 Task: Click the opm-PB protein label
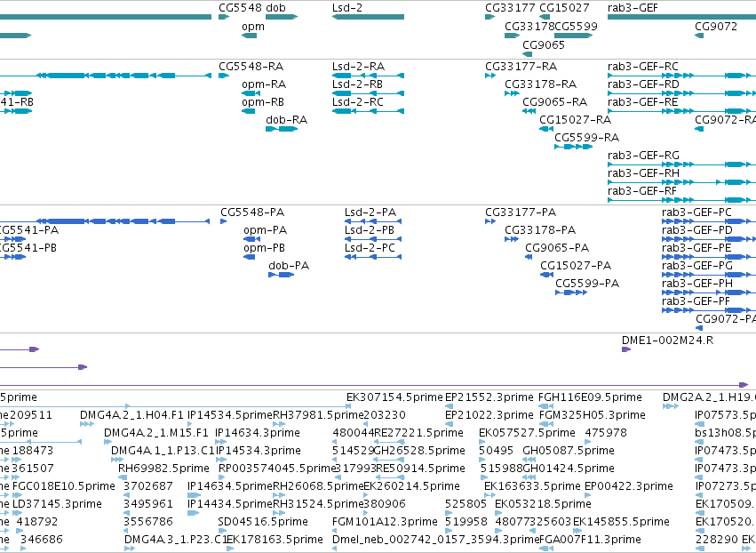pos(264,248)
